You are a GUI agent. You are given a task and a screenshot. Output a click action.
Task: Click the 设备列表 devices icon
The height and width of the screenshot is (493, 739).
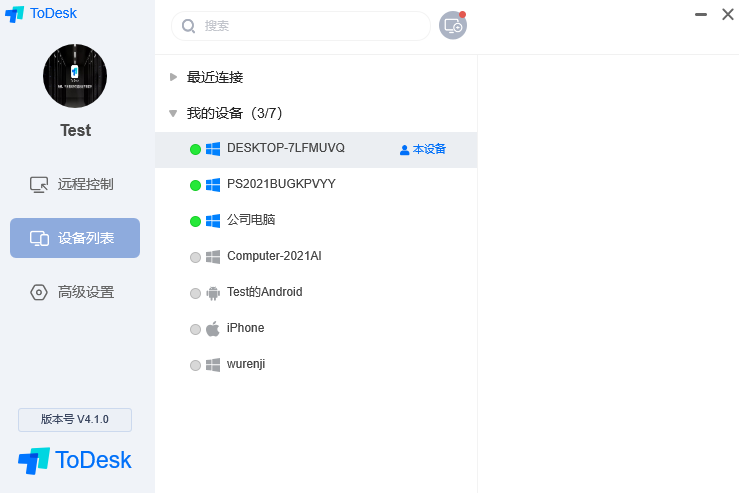[x=39, y=238]
